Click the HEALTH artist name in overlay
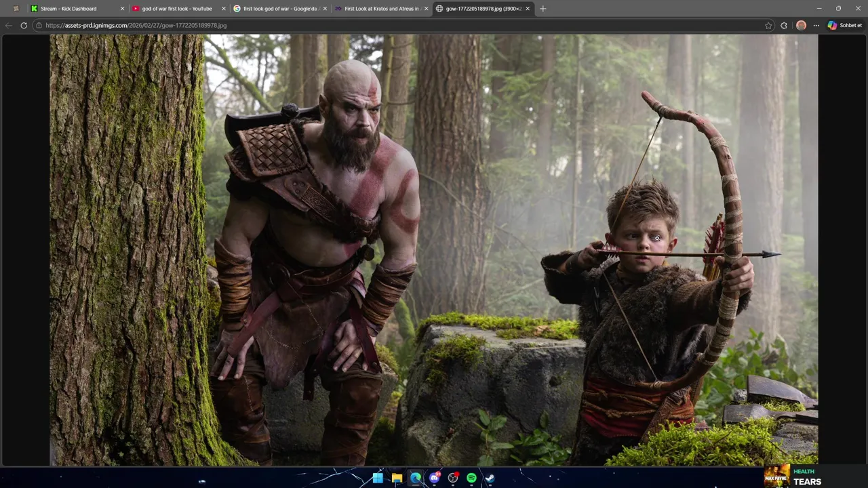 [804, 472]
